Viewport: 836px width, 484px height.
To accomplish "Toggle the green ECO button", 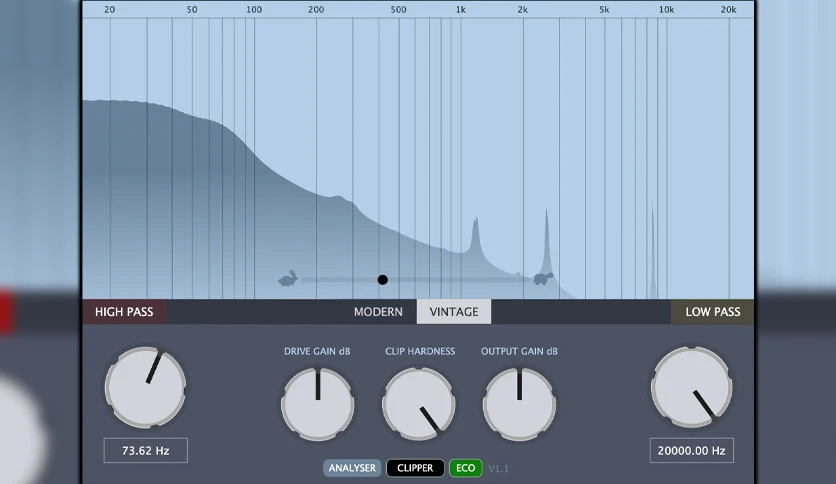I will click(465, 468).
